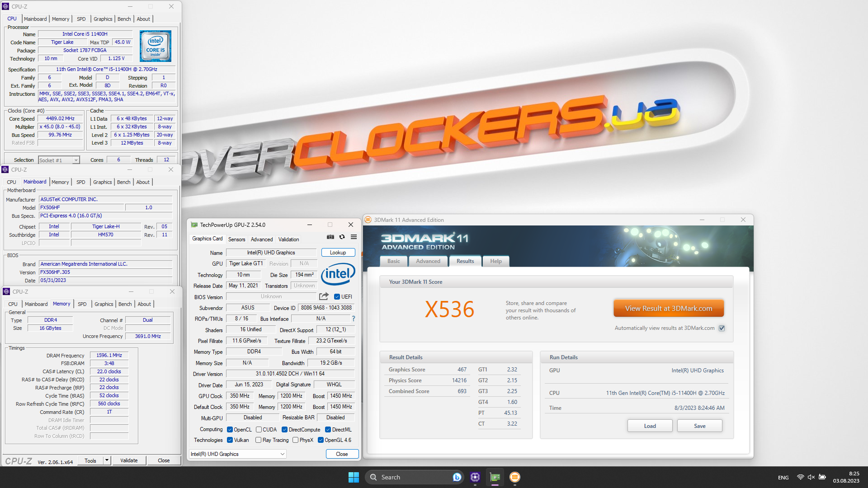Click the CPU-Z taskbar icon
868x488 pixels.
(475, 477)
